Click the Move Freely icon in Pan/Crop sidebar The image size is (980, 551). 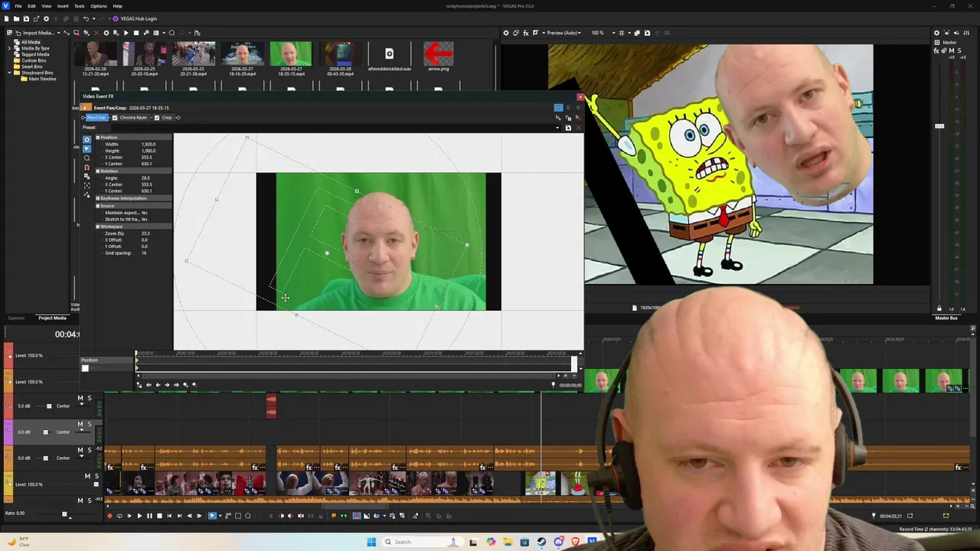click(87, 195)
